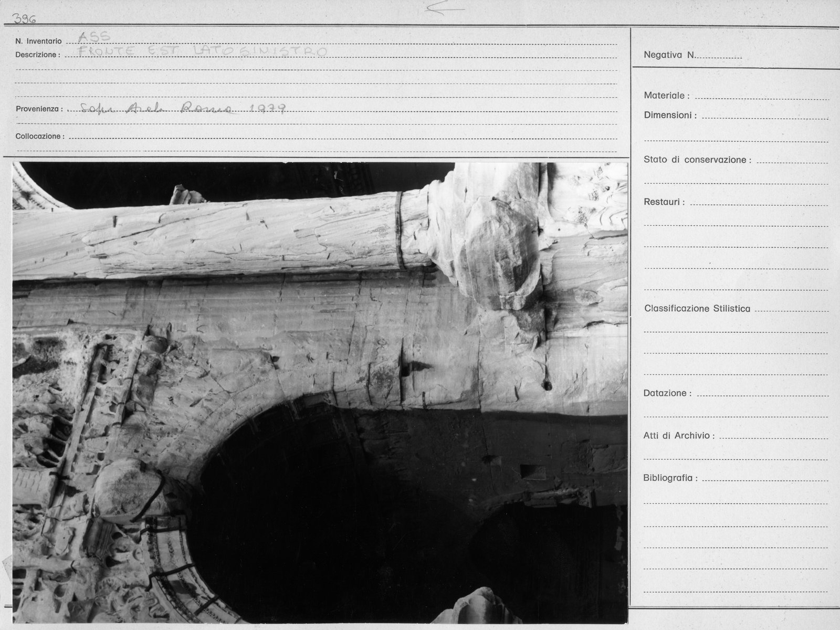Click the 'Classificazione Stilistica' label

coord(697,309)
